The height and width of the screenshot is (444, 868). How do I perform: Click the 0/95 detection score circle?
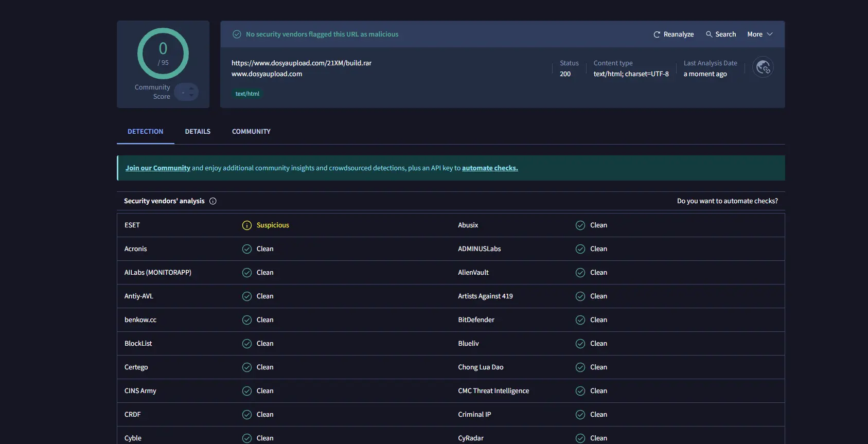(163, 54)
